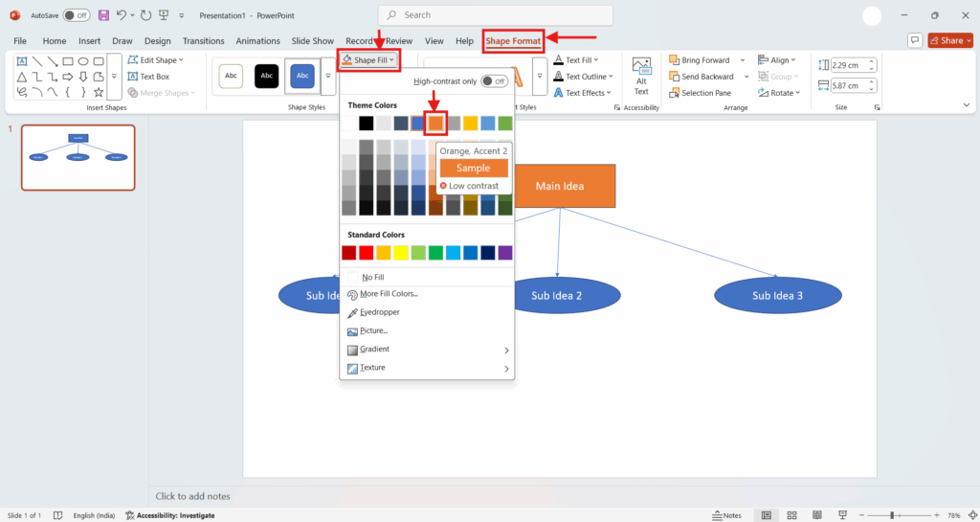This screenshot has width=980, height=522.
Task: Select the Eyedropper fill tool
Action: point(380,312)
